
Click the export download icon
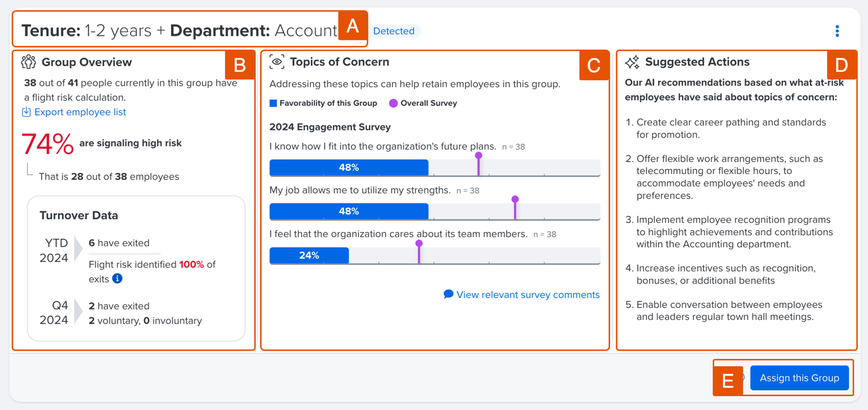pyautogui.click(x=26, y=112)
